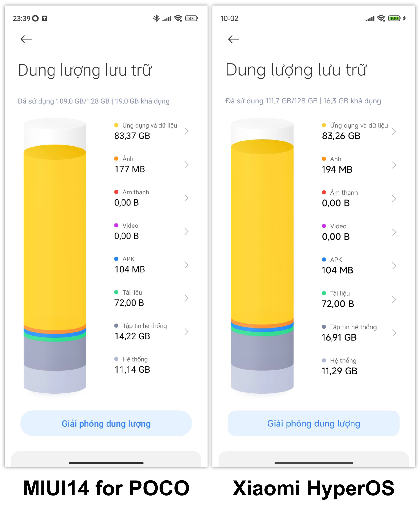This screenshot has width=420, height=507.
Task: Tap the navigation handle bar under the MIUI14 screen
Action: point(106,463)
